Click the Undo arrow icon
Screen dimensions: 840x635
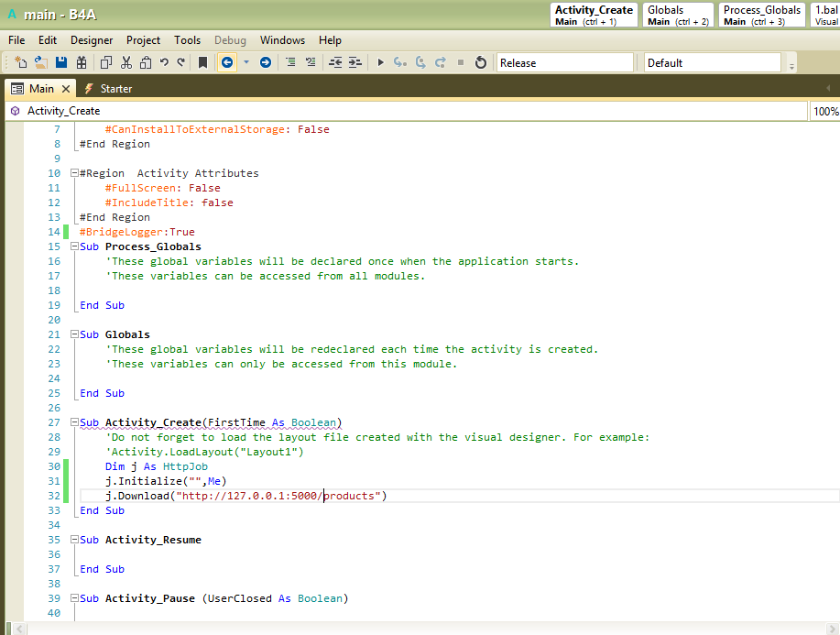[x=164, y=62]
